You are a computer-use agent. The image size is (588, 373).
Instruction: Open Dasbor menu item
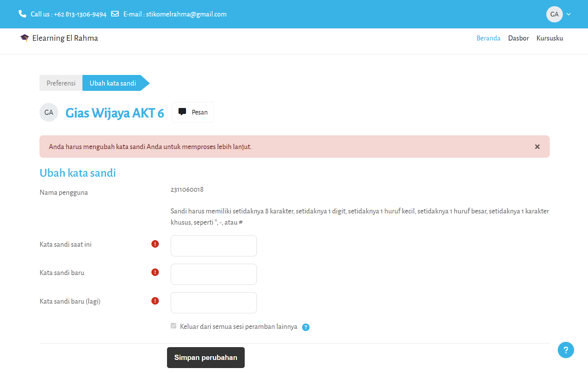[518, 38]
